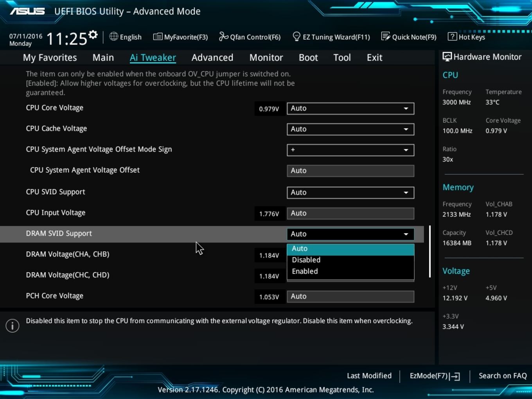
Task: Expand the CPU Core Voltage dropdown
Action: coord(350,108)
